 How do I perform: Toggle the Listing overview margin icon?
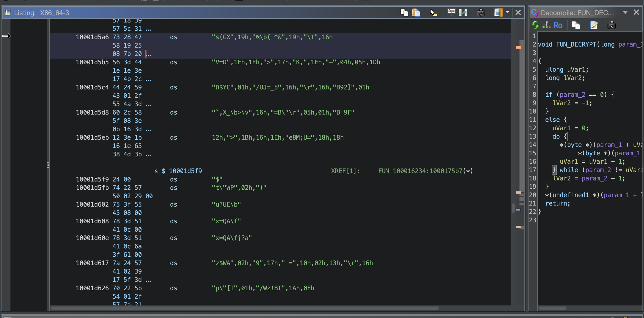498,13
